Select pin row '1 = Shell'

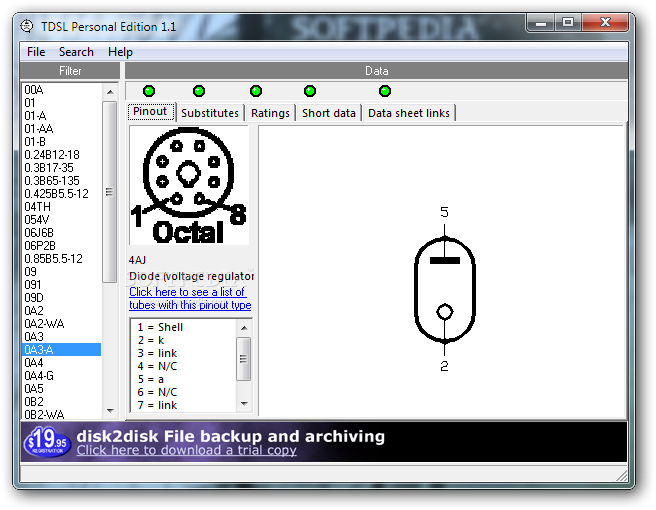[x=184, y=327]
